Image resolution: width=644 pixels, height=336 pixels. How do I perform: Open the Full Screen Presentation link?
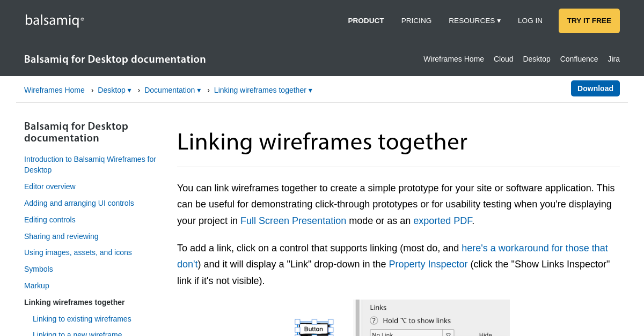293,221
